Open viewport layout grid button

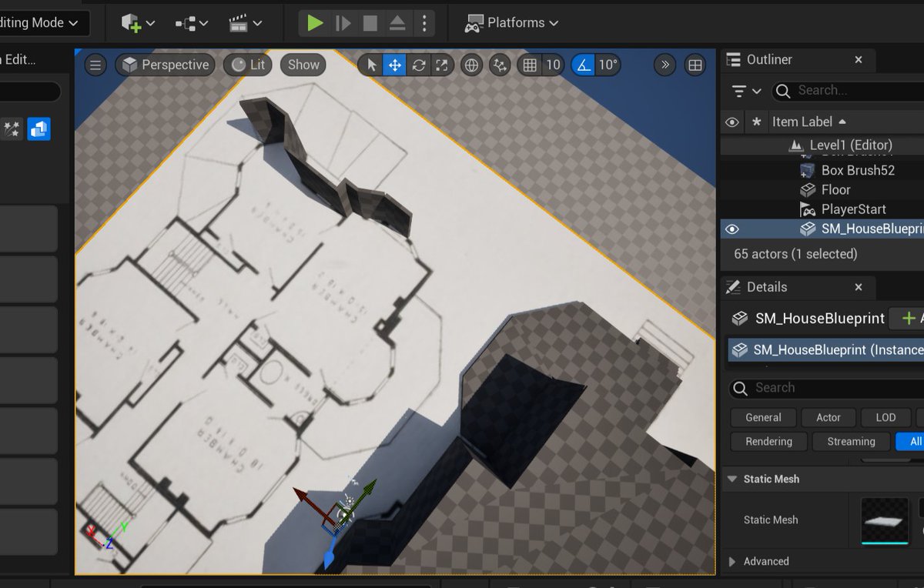tap(695, 65)
